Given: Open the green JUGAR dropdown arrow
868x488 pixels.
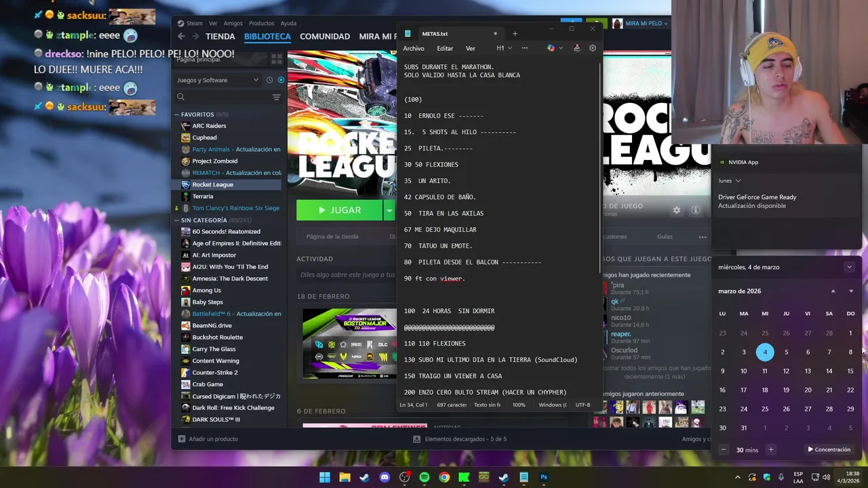Looking at the screenshot, I should click(x=389, y=210).
